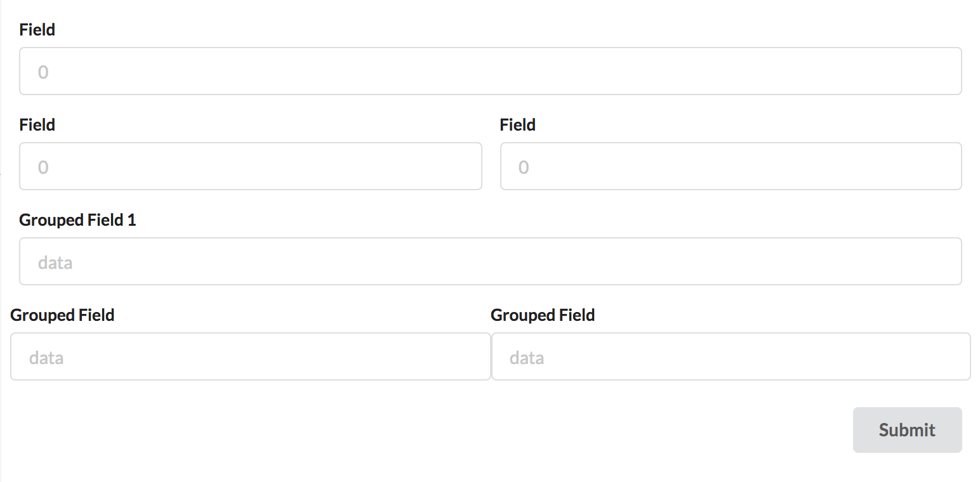This screenshot has width=980, height=482.
Task: Click the Submit button label text
Action: coord(907,429)
